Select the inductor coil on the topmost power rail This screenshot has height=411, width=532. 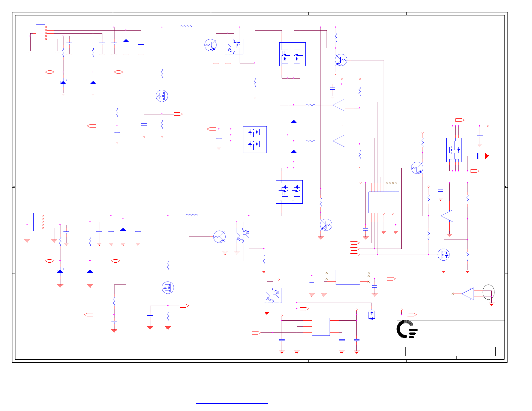pyautogui.click(x=186, y=26)
